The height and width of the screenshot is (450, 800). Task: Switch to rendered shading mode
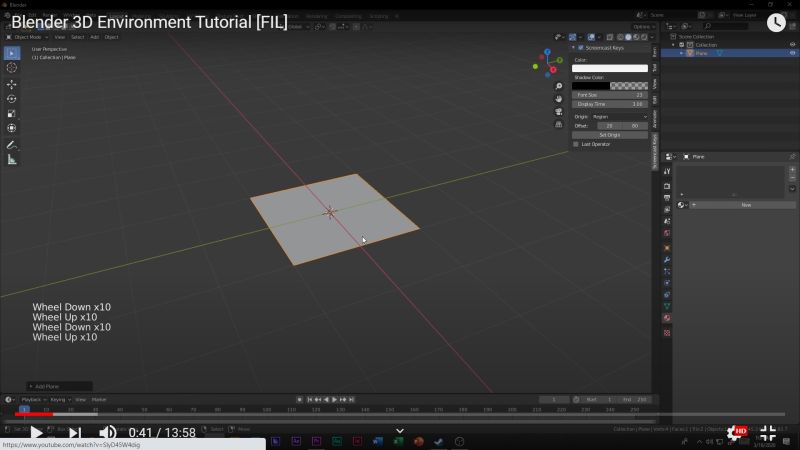644,37
